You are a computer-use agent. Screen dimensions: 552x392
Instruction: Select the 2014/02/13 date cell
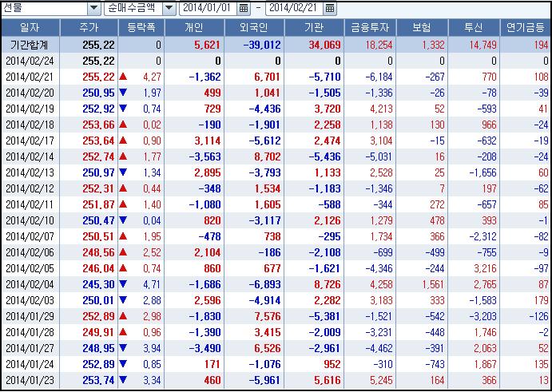tap(30, 172)
